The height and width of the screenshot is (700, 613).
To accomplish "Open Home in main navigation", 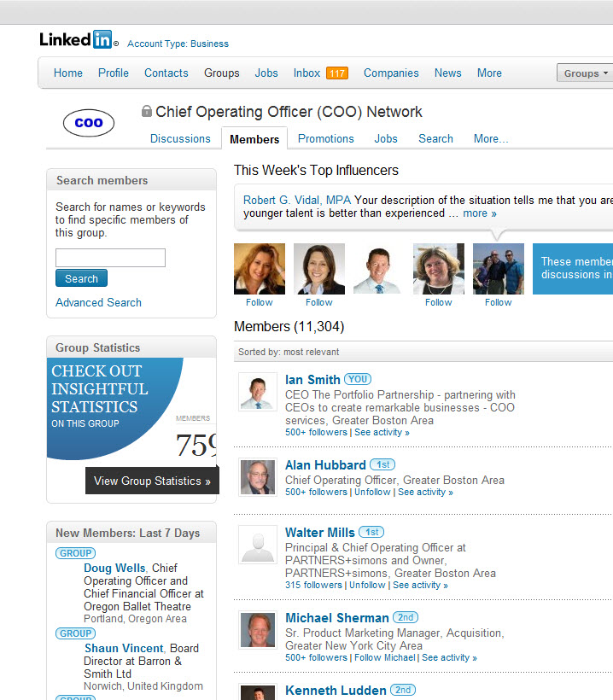I will tap(67, 73).
